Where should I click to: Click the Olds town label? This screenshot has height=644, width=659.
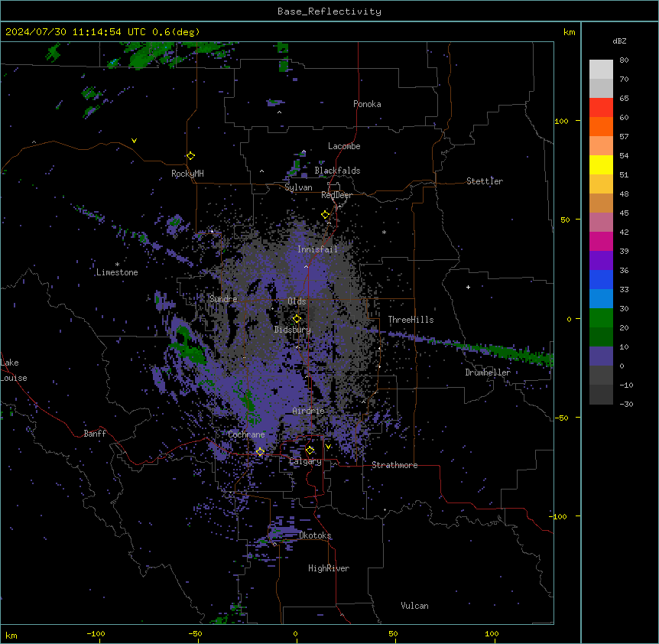[x=297, y=301]
